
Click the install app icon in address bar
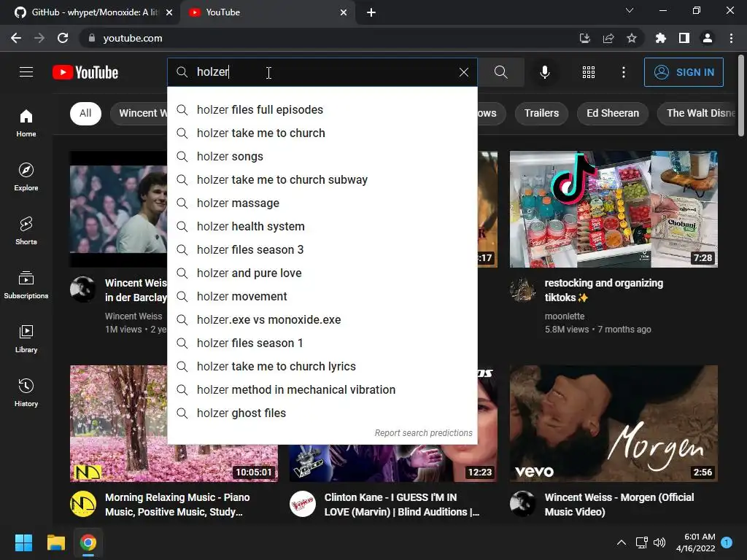tap(585, 38)
